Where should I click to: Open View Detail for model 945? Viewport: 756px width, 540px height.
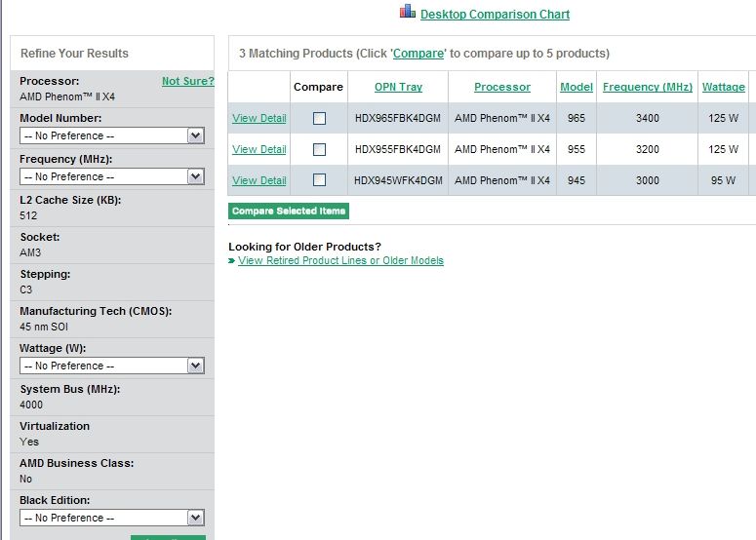click(259, 180)
